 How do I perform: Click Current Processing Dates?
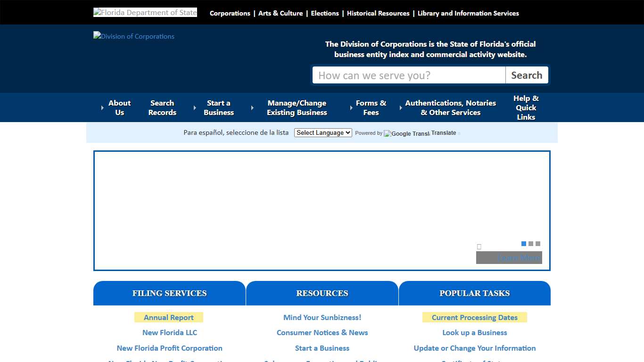click(x=475, y=317)
